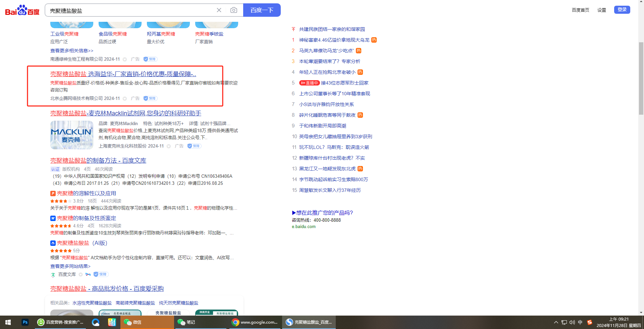Click the orange P document icon beside 壳聚糖的溶解性以及应用
Viewport: 644px width, 329px height.
coord(53,194)
